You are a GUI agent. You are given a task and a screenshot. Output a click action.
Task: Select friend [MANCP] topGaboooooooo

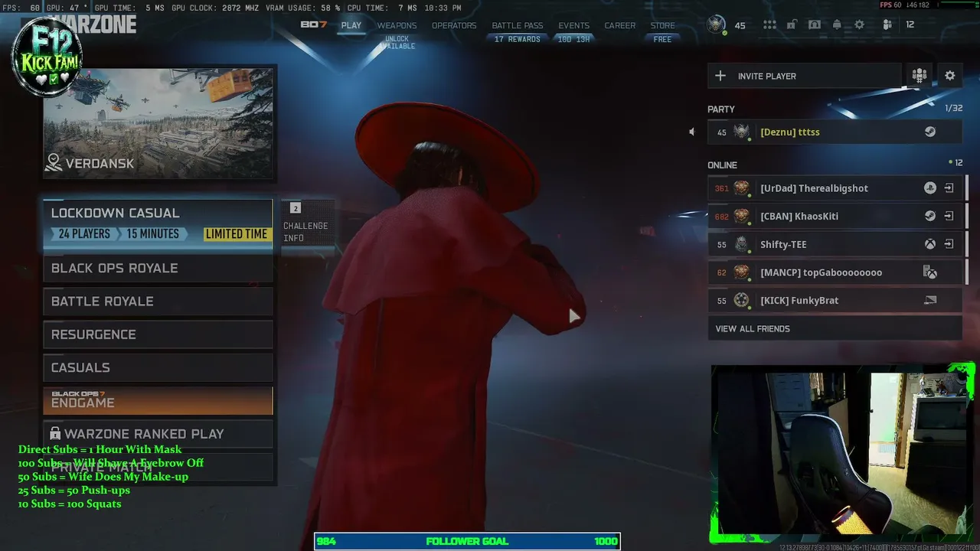click(835, 272)
